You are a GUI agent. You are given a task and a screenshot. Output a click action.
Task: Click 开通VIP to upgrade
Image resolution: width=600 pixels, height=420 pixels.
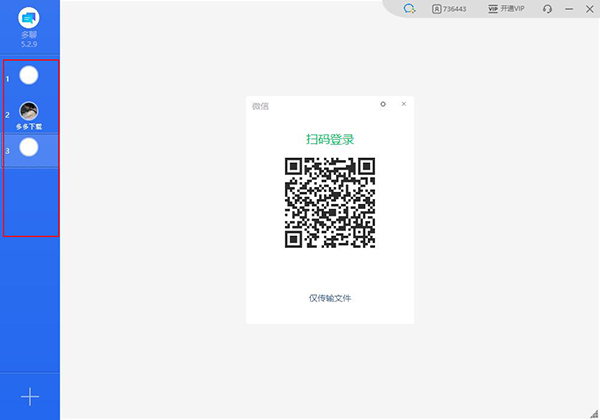click(506, 8)
